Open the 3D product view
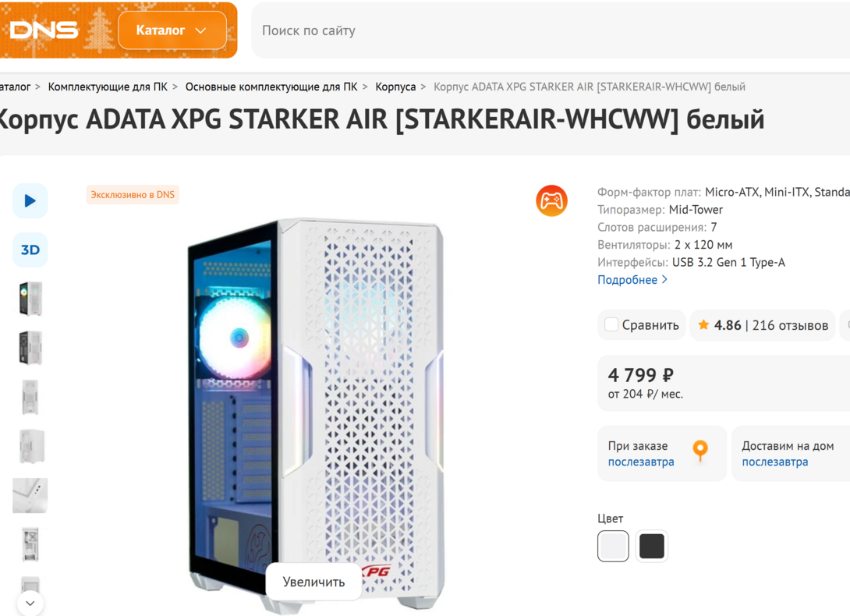This screenshot has width=850, height=616. pyautogui.click(x=30, y=250)
